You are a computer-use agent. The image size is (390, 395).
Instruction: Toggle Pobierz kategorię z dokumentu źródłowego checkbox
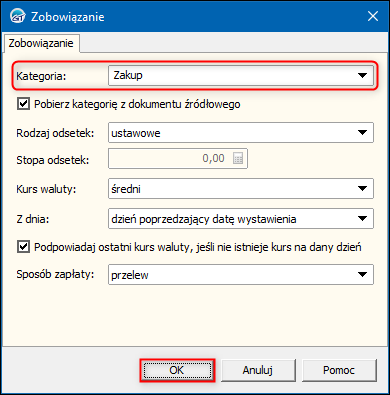pyautogui.click(x=23, y=104)
